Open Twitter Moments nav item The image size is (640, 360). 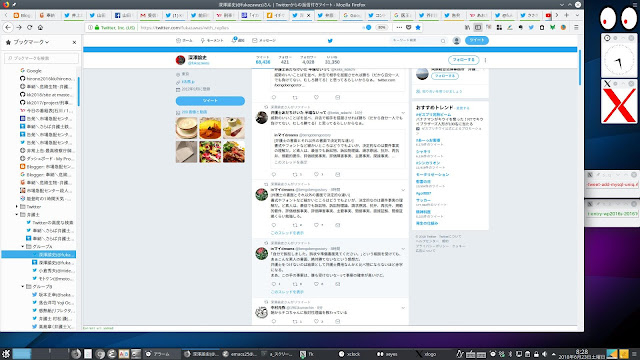[212, 40]
